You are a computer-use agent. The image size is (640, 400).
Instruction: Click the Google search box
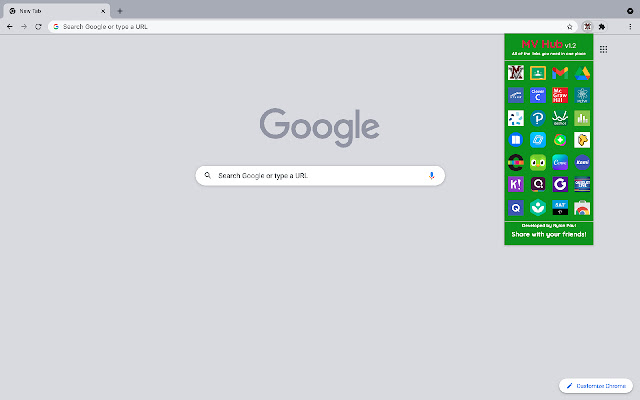320,176
